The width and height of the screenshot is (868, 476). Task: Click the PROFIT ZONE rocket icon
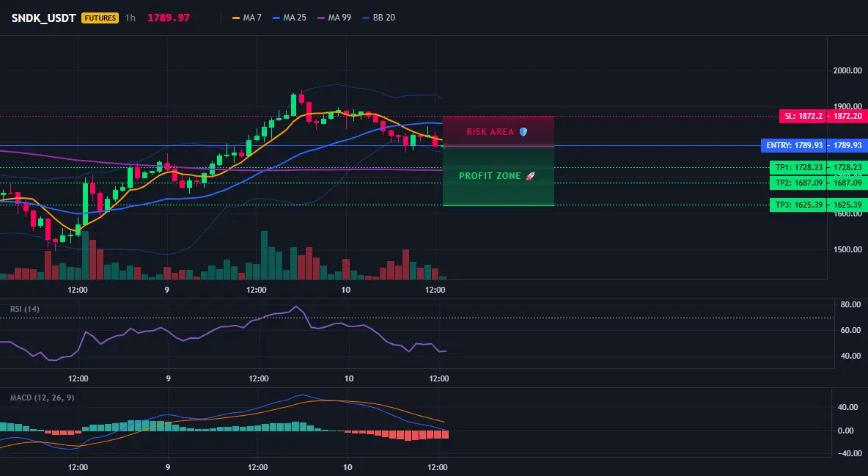pyautogui.click(x=530, y=176)
